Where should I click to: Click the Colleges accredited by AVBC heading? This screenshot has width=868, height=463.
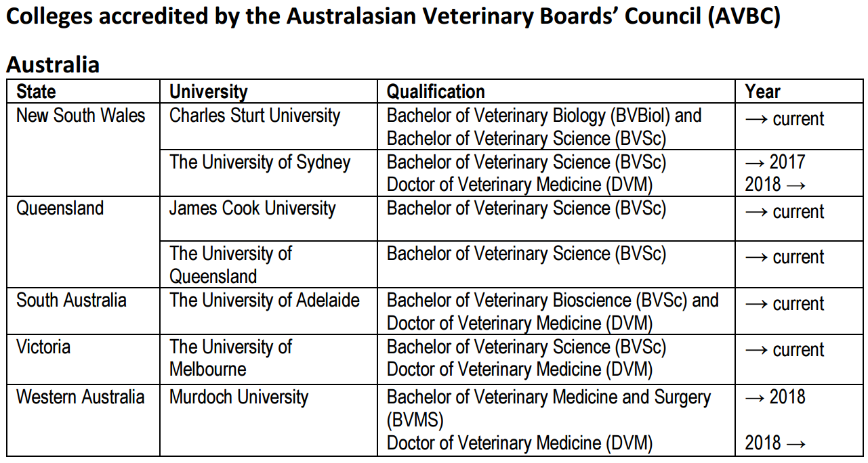[x=393, y=18]
